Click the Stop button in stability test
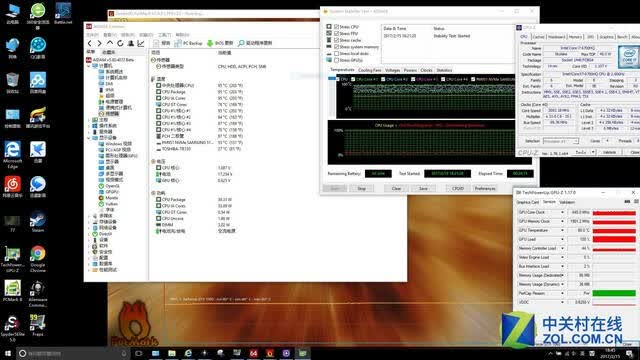This screenshot has width=640, height=360. coord(362,189)
